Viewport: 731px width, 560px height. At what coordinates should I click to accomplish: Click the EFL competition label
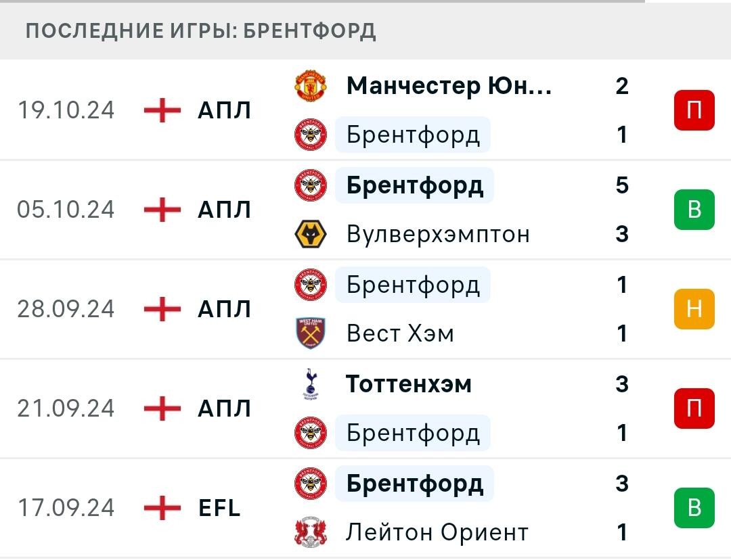click(x=219, y=508)
